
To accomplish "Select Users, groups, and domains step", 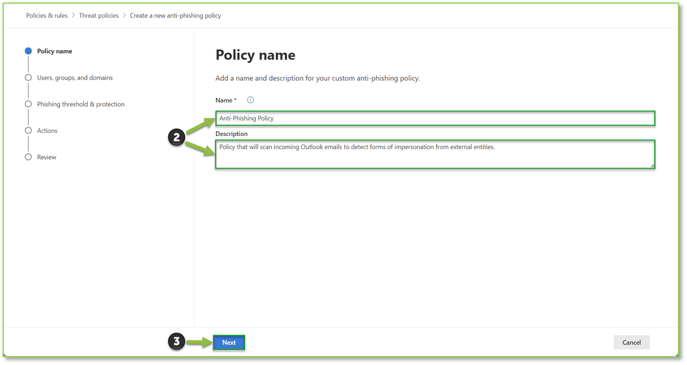I will coord(75,78).
